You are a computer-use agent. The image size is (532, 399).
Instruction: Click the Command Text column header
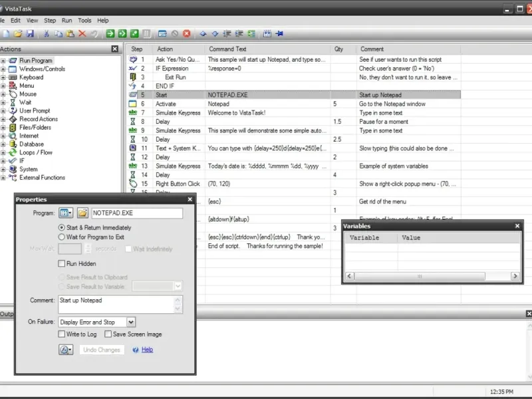tap(268, 49)
